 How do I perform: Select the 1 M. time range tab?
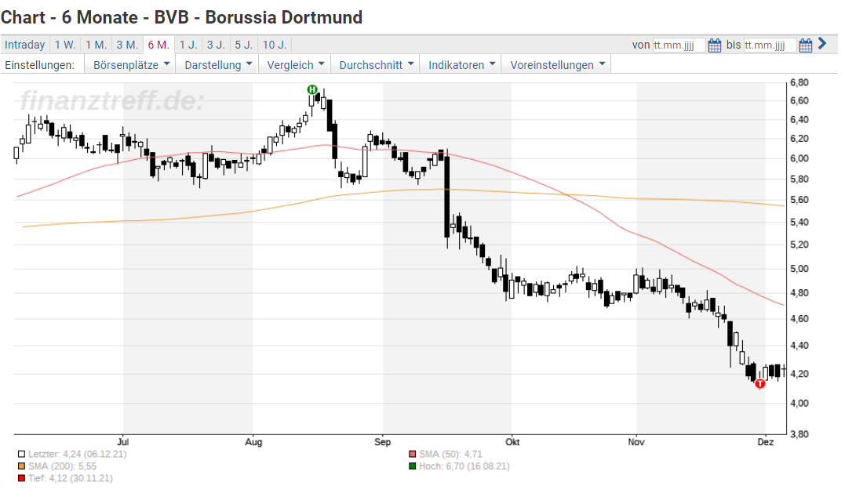tap(96, 45)
